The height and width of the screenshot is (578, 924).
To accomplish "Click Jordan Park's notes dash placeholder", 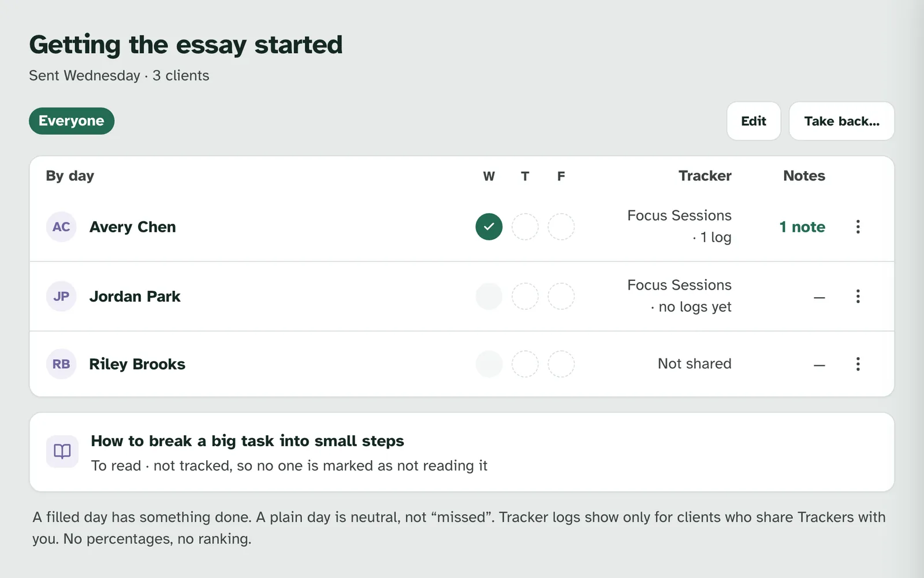I will click(819, 298).
